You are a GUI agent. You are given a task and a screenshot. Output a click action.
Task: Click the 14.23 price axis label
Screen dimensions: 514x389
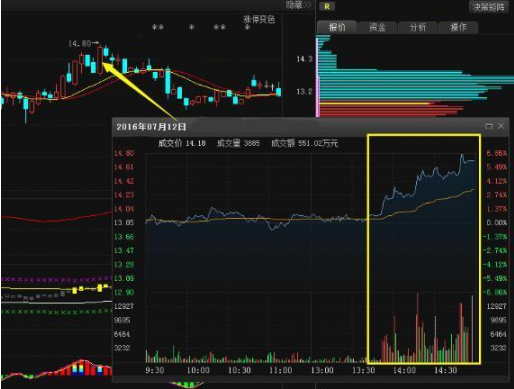124,195
